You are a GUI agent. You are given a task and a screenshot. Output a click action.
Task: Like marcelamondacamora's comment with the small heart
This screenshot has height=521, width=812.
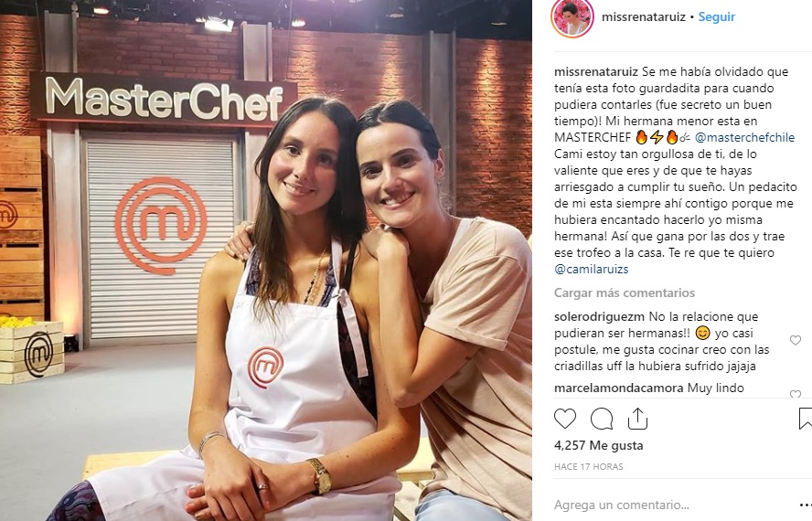pyautogui.click(x=796, y=394)
